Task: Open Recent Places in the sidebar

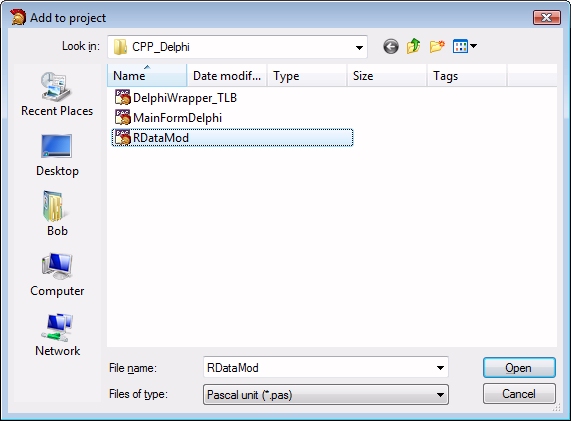Action: tap(57, 94)
